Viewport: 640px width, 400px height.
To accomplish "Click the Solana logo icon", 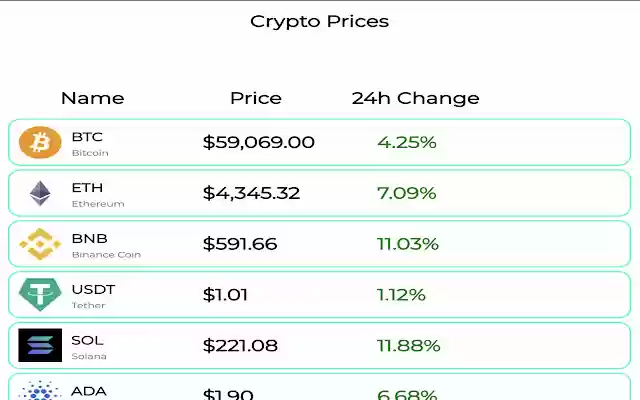I will coord(40,346).
